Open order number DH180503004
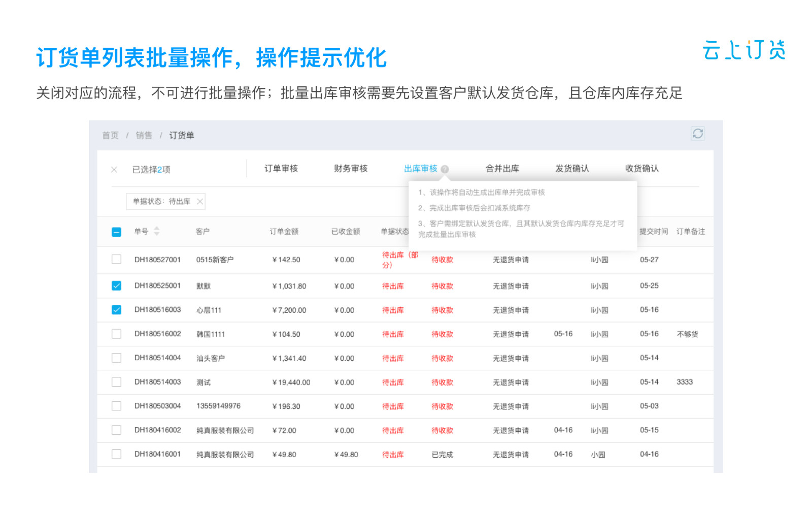This screenshot has width=812, height=508. 157,406
